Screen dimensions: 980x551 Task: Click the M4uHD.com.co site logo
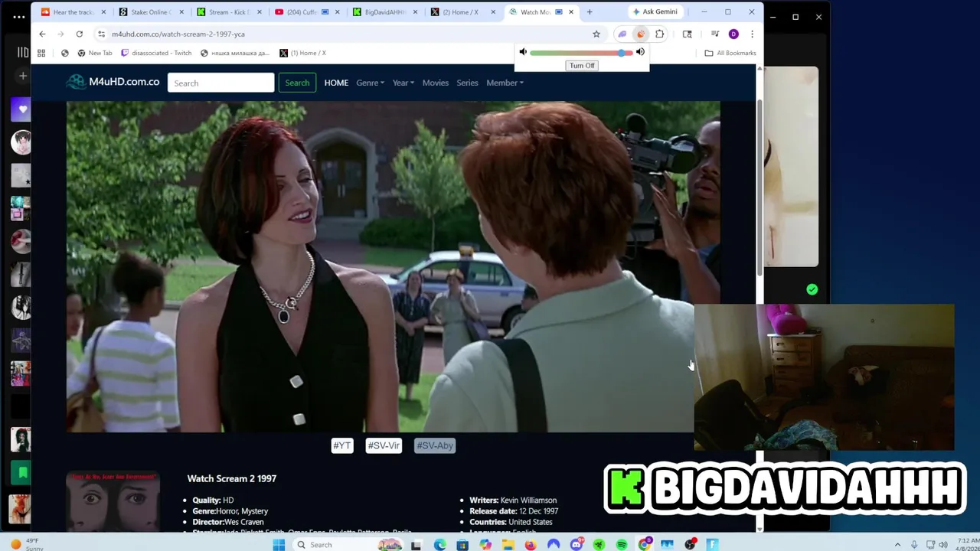[113, 82]
